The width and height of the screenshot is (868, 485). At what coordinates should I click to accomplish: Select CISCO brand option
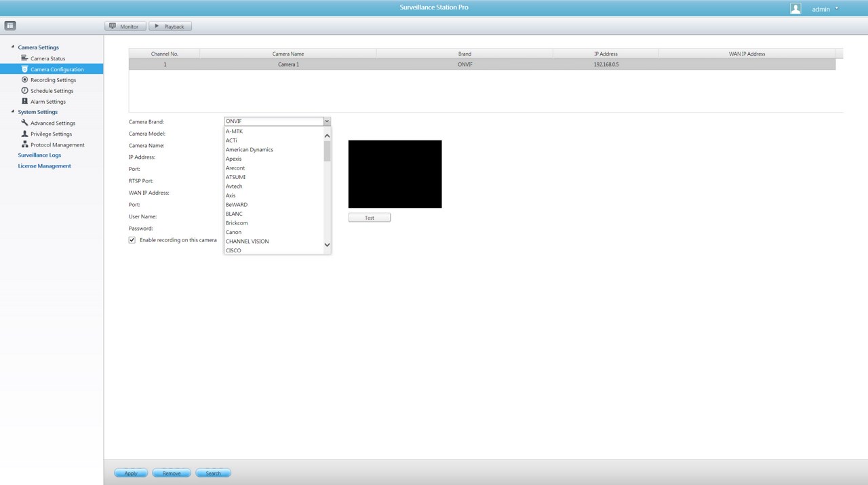pos(274,250)
